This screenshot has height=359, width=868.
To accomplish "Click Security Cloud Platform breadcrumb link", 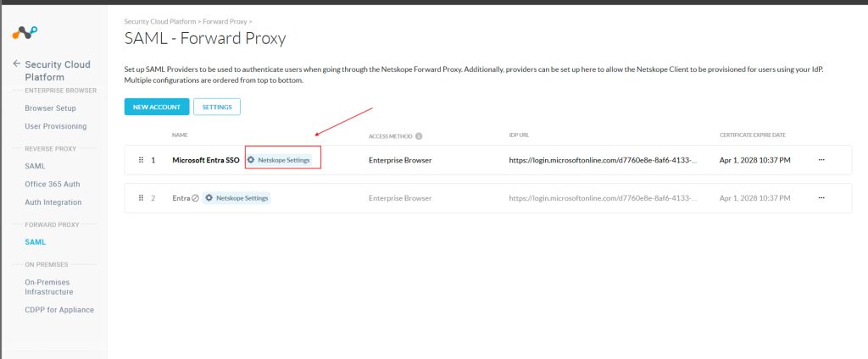I will (x=160, y=21).
